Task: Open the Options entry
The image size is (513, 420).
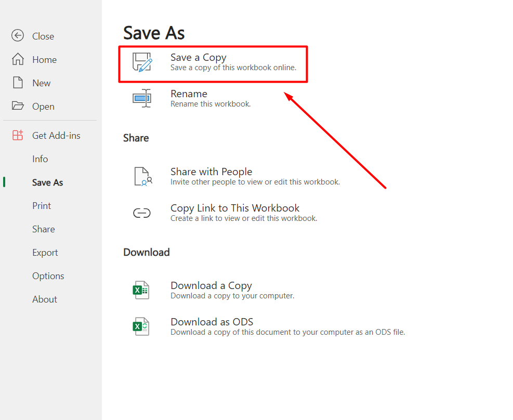Action: tap(48, 276)
